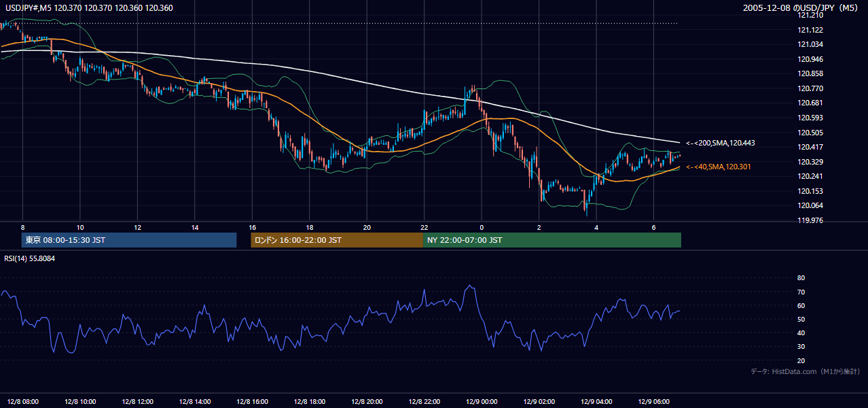Click hour label 14 on the chart time axis
The width and height of the screenshot is (868, 408).
(x=195, y=227)
